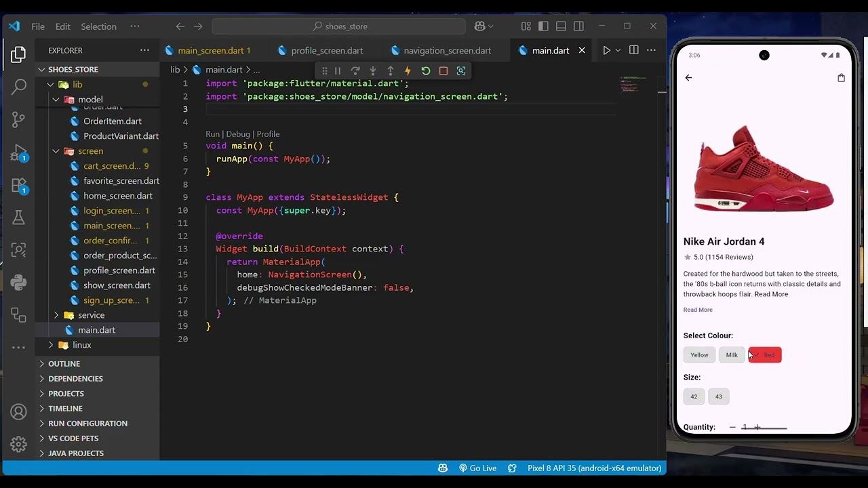Screen dimensions: 868x488
Task: Step out in the debug toolbar
Action: click(x=391, y=70)
